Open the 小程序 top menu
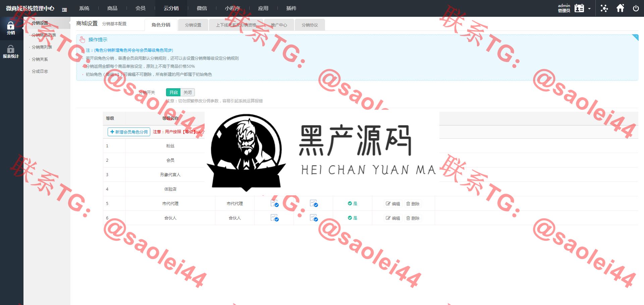This screenshot has width=644, height=305. [232, 8]
